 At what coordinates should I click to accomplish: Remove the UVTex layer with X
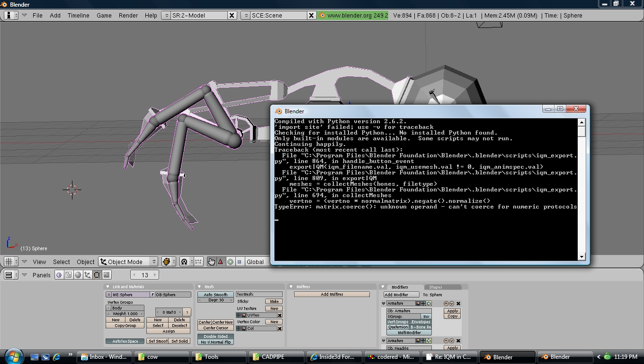pyautogui.click(x=279, y=315)
